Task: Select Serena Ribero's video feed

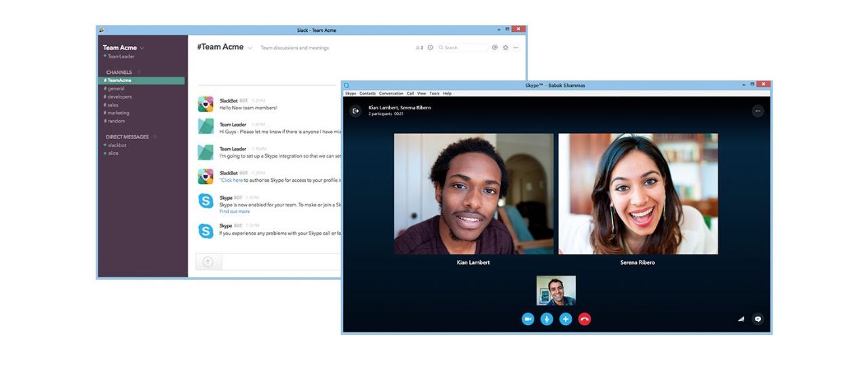Action: (638, 193)
